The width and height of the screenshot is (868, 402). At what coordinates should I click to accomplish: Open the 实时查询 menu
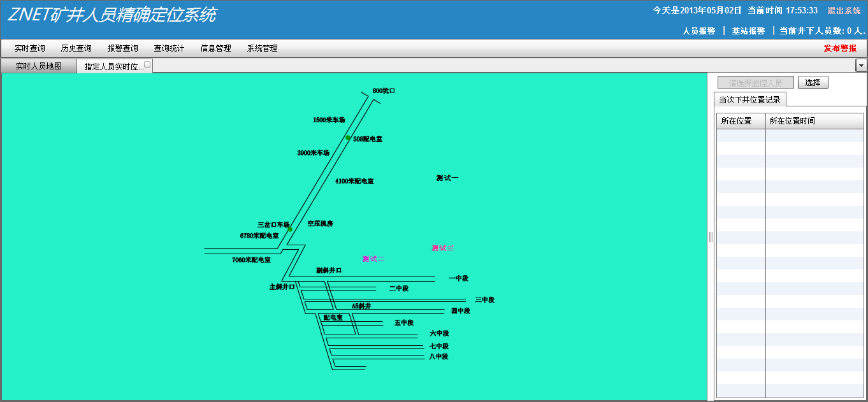click(x=30, y=48)
